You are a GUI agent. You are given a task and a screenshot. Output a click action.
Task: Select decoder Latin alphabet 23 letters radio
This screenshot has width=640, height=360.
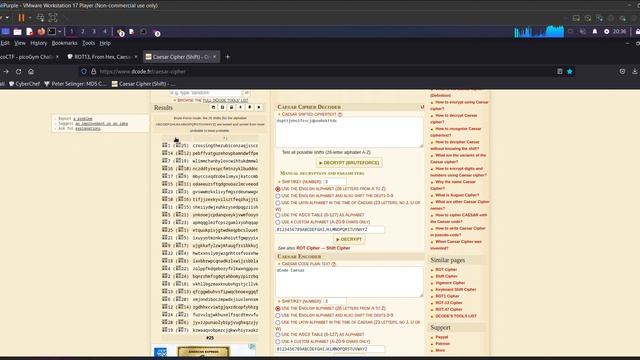278,203
